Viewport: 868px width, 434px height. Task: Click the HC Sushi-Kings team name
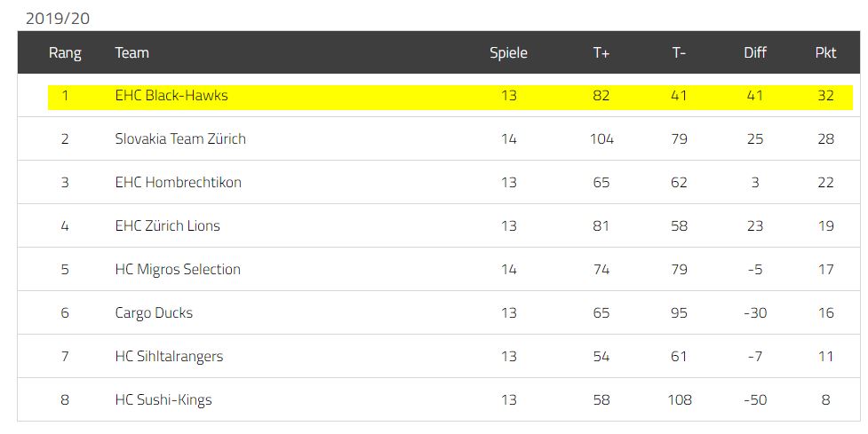[163, 399]
